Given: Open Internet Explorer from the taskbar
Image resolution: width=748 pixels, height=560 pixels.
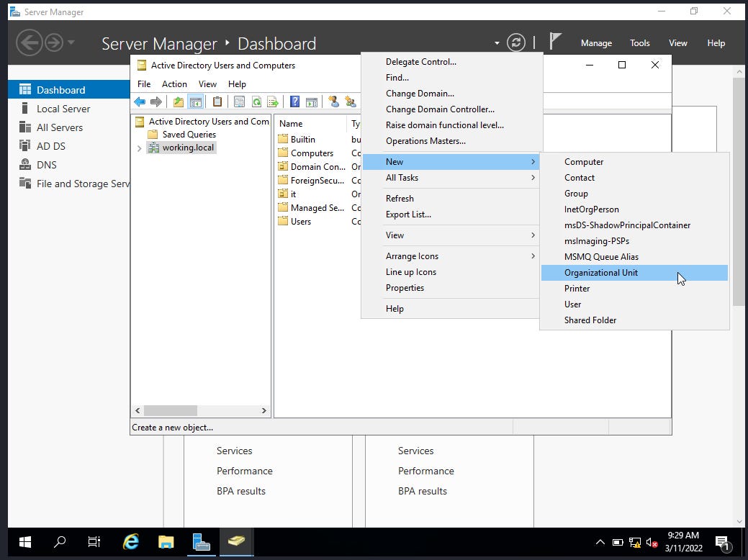Looking at the screenshot, I should coord(131,542).
